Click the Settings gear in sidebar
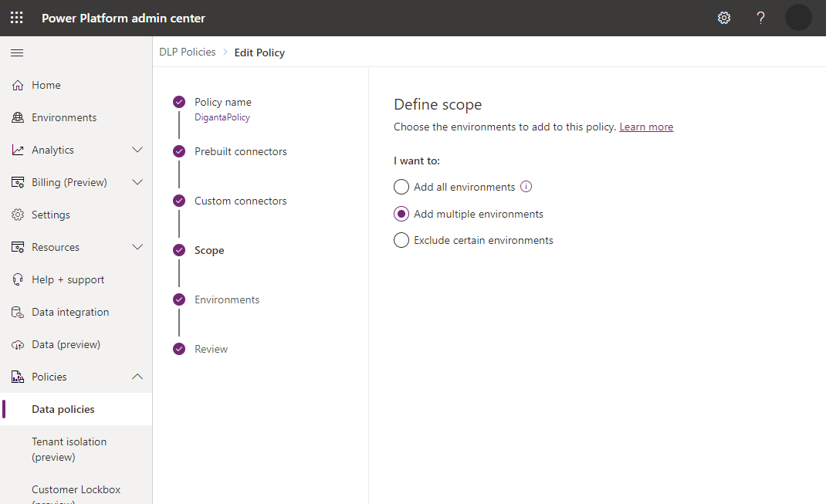 (x=18, y=215)
